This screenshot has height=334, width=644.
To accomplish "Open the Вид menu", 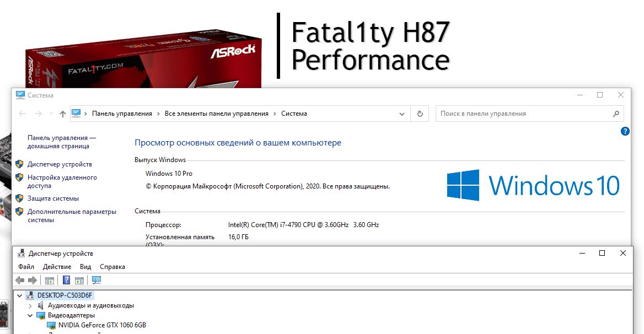I will click(85, 267).
